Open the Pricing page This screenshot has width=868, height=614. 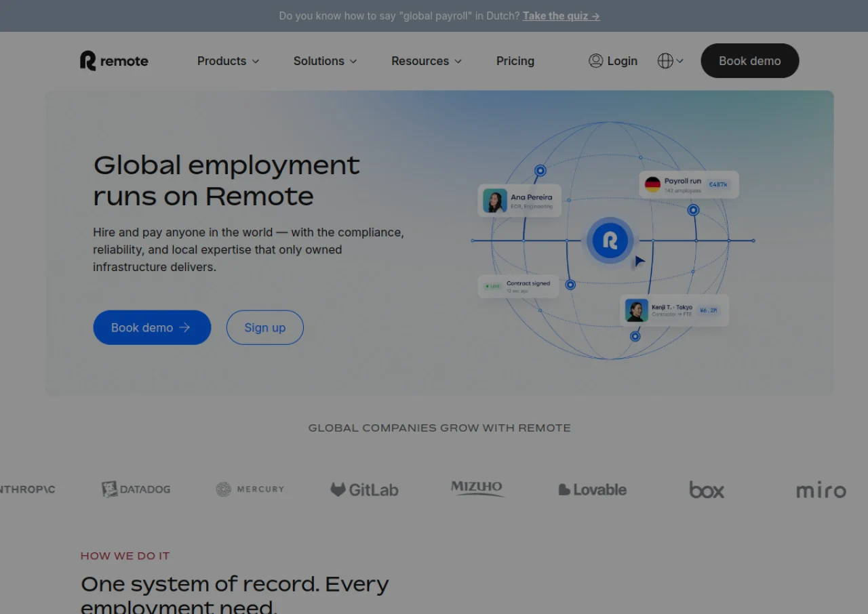tap(515, 61)
